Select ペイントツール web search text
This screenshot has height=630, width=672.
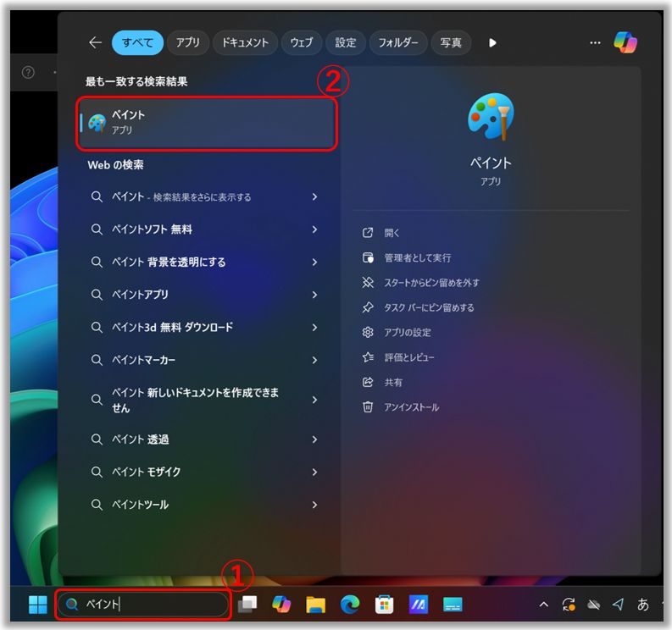tap(140, 505)
